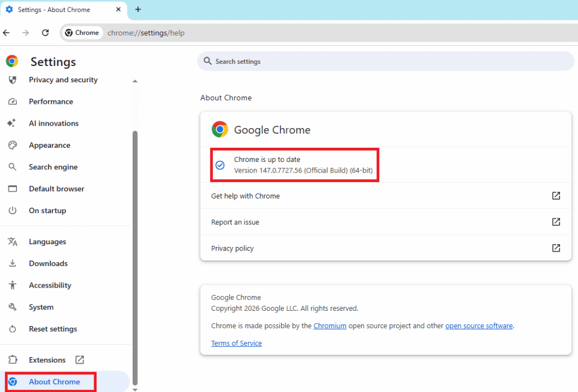The height and width of the screenshot is (392, 578).
Task: Click the Extensions puzzle piece icon
Action: click(12, 360)
